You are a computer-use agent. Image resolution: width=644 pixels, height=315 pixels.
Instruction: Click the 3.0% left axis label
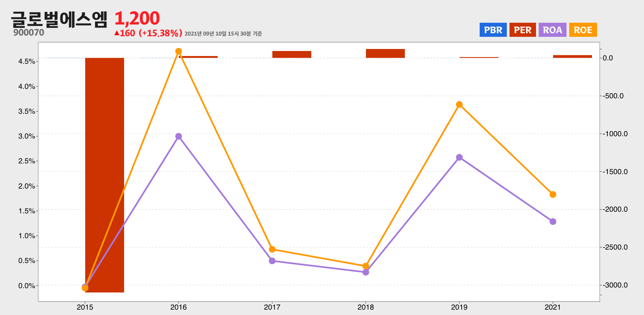coord(26,136)
